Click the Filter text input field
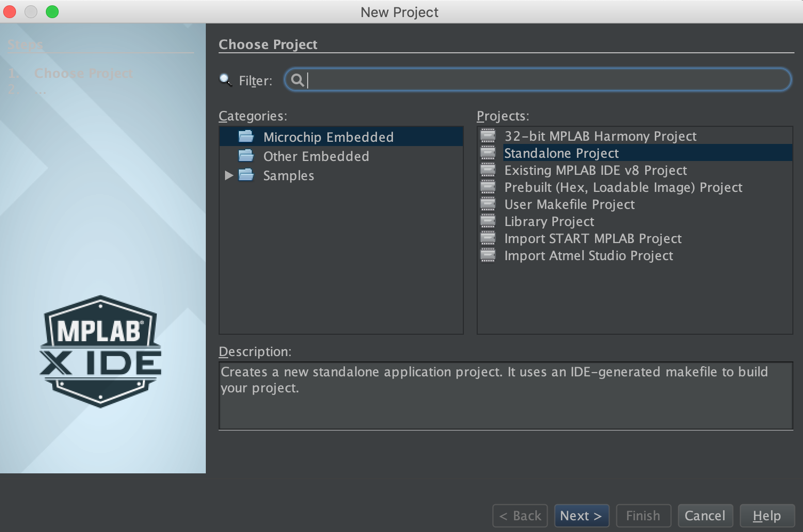 pyautogui.click(x=544, y=80)
